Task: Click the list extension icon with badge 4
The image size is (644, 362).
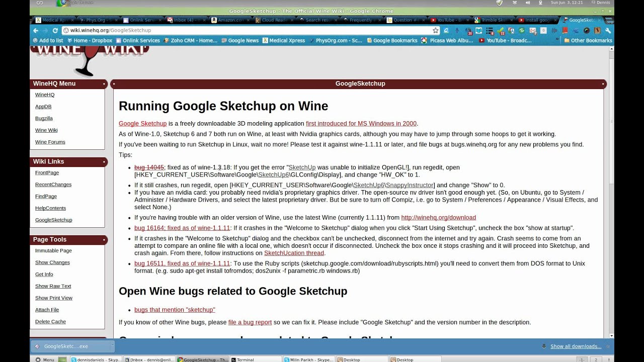Action: coord(490,31)
